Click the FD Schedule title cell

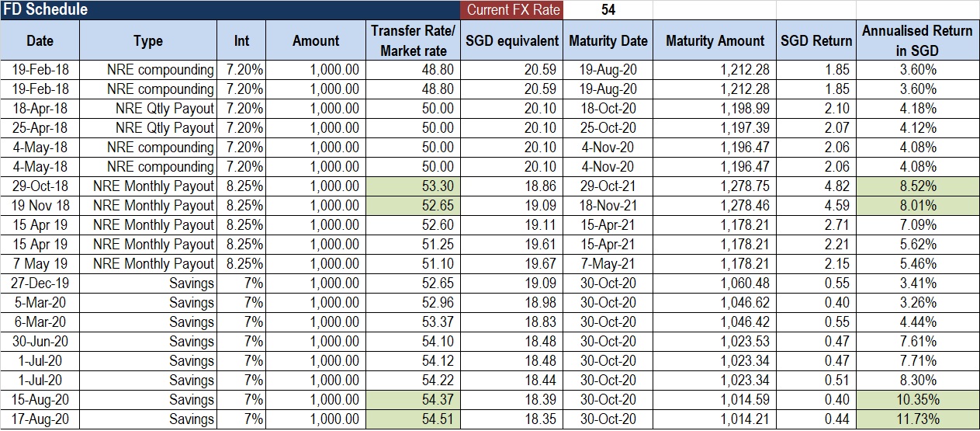(45, 10)
